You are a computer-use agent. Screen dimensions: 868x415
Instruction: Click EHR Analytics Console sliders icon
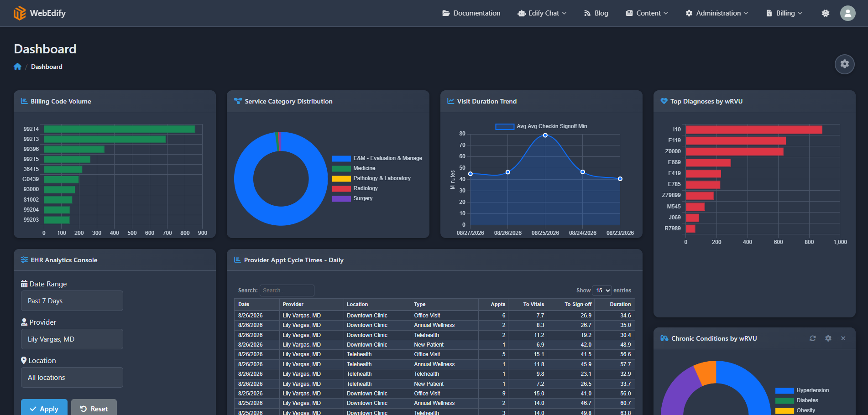pos(24,260)
